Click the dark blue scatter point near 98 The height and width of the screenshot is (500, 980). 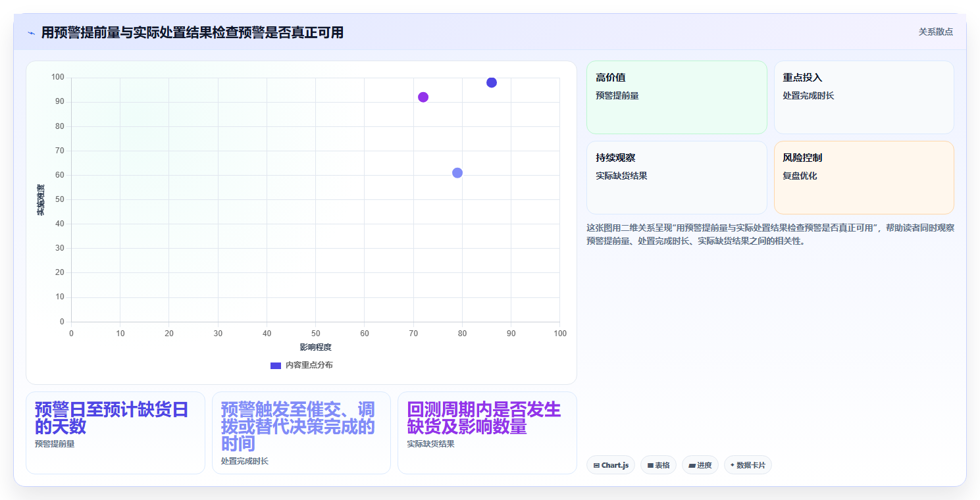[492, 82]
